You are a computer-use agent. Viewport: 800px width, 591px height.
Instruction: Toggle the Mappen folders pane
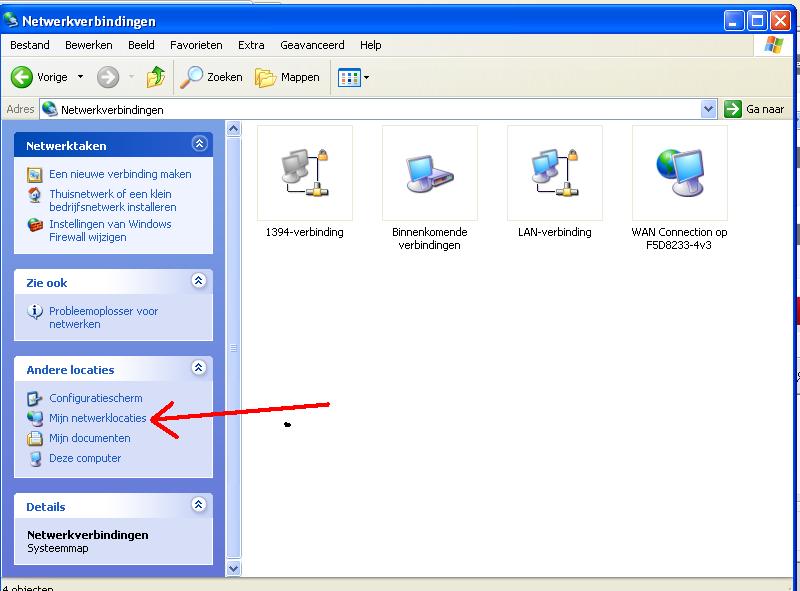tap(287, 77)
